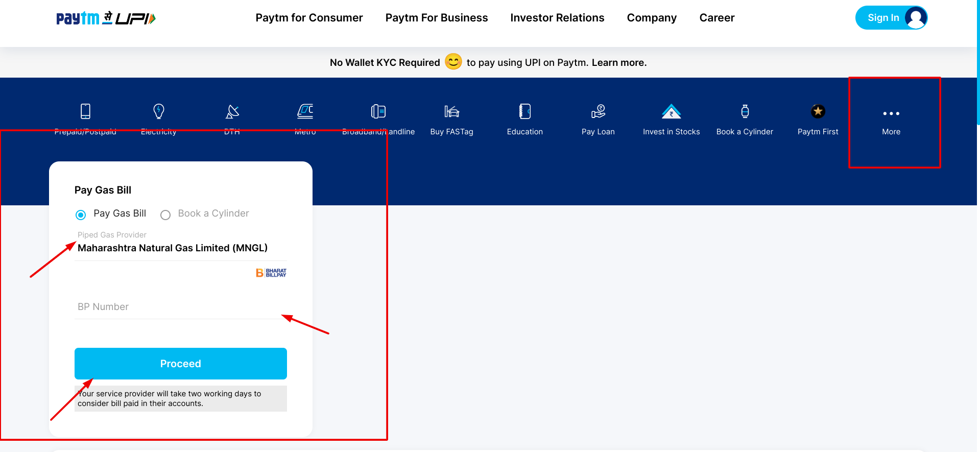Open the Electricity bill bulb icon
The height and width of the screenshot is (452, 980).
click(x=159, y=111)
